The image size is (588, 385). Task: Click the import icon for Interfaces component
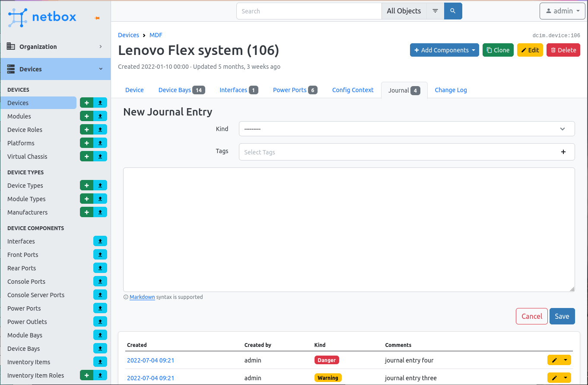pyautogui.click(x=100, y=241)
